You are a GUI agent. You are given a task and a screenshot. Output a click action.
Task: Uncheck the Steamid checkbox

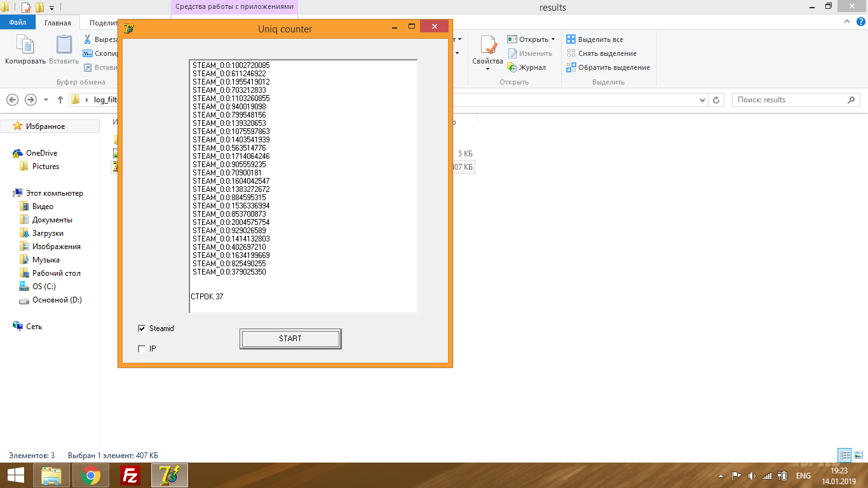[142, 329]
